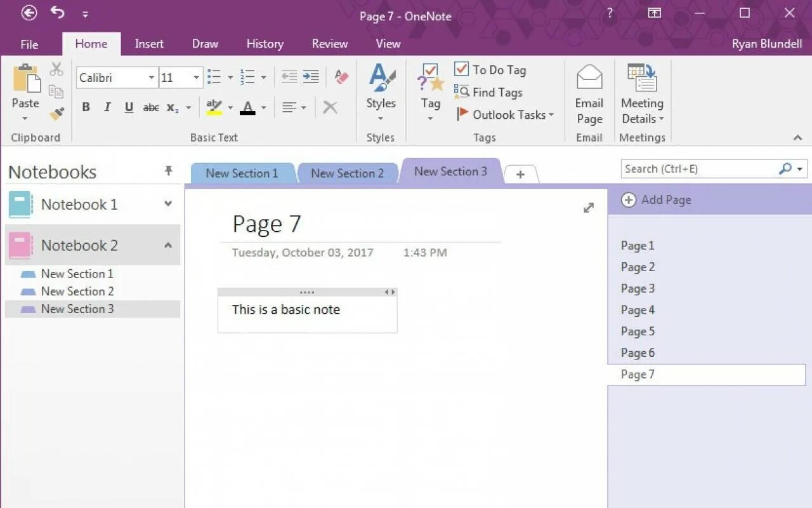
Task: Collapse the ribbon
Action: pos(798,137)
